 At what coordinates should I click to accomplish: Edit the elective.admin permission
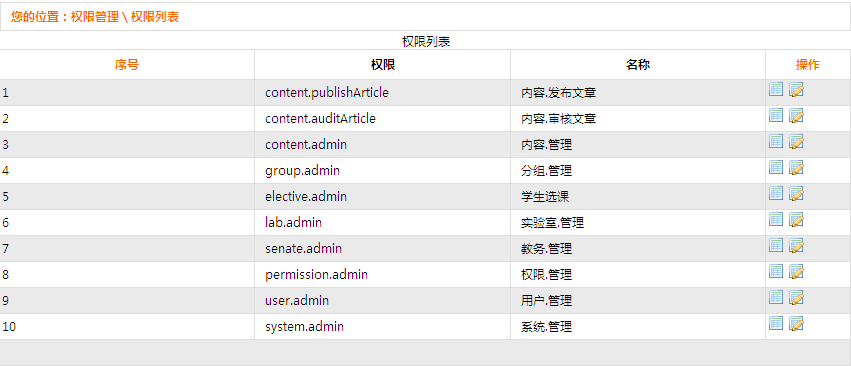[x=796, y=194]
